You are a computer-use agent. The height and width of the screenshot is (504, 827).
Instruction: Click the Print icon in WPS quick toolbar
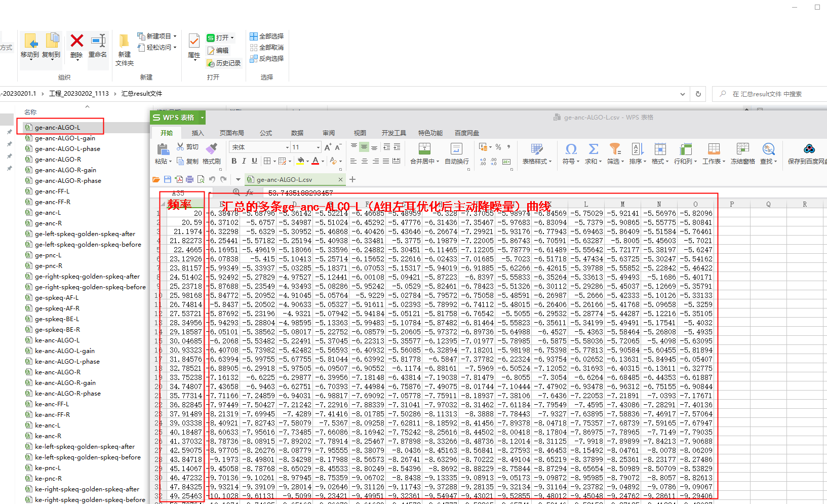[189, 179]
